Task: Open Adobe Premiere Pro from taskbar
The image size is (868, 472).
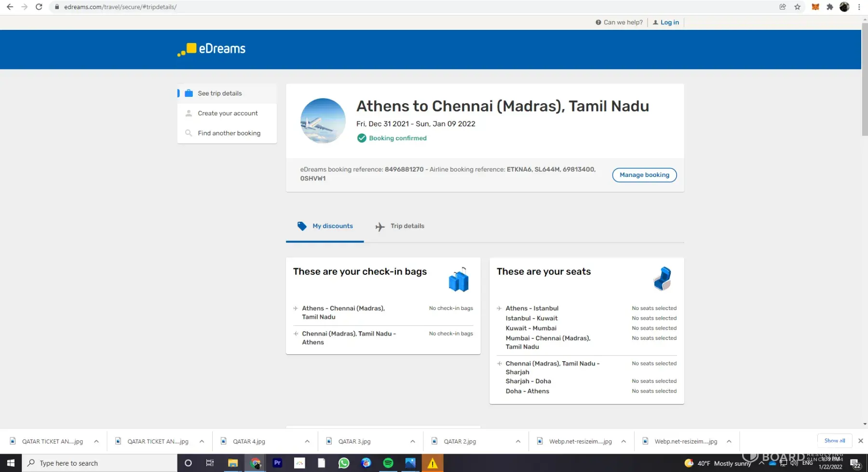Action: (x=277, y=463)
